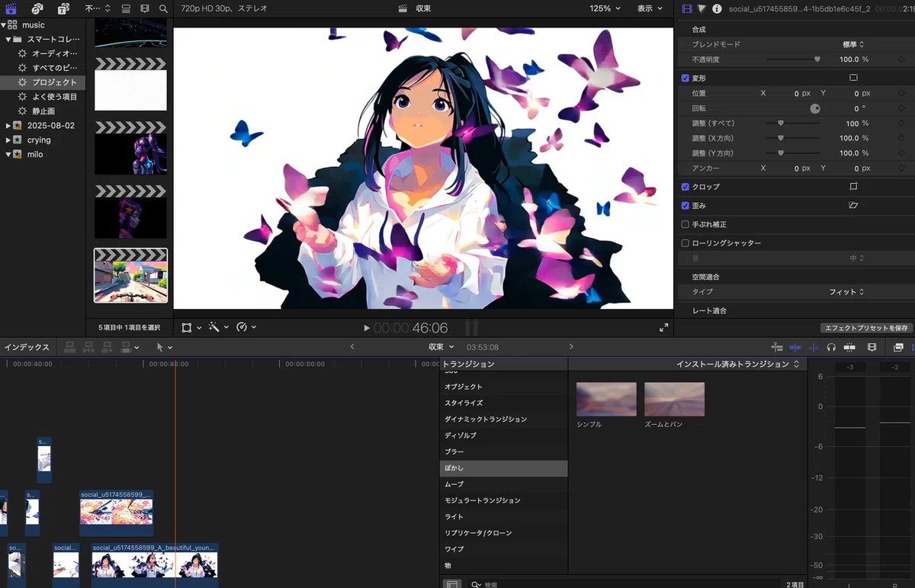Select the シンプル transition thumbnail

[606, 399]
